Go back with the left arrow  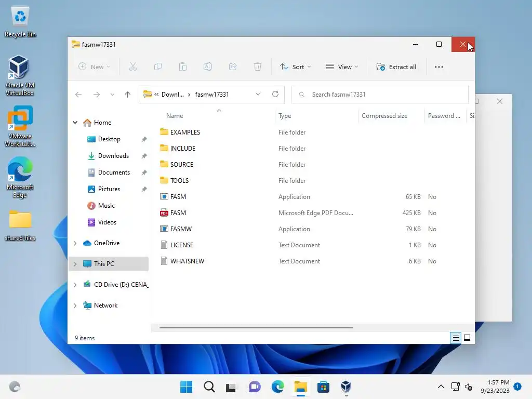pos(78,95)
